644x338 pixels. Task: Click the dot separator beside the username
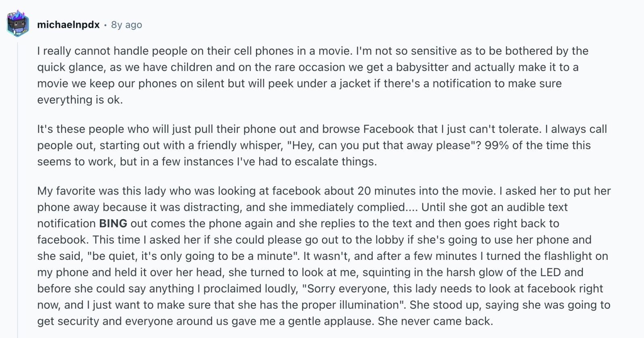(105, 25)
